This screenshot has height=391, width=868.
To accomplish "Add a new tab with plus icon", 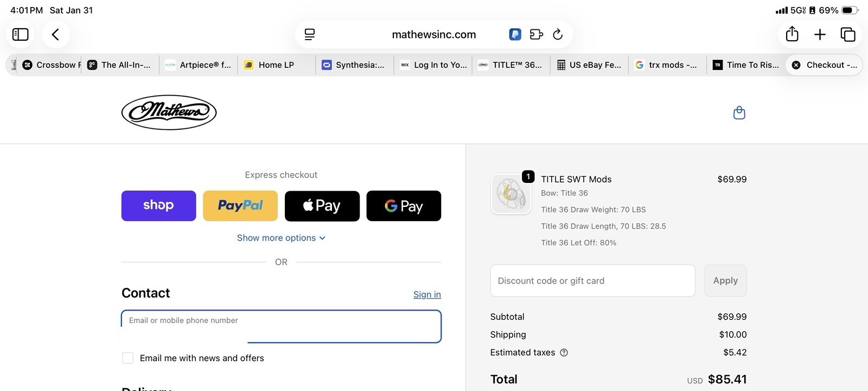I will (820, 34).
